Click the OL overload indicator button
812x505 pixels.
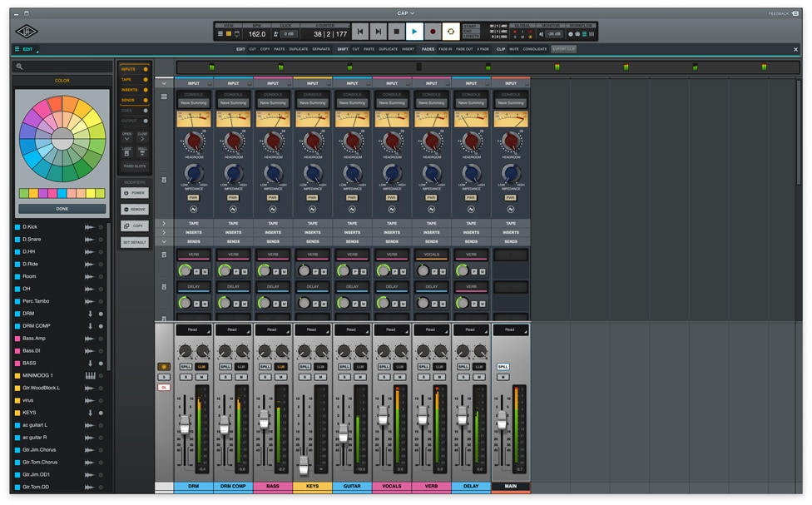164,388
